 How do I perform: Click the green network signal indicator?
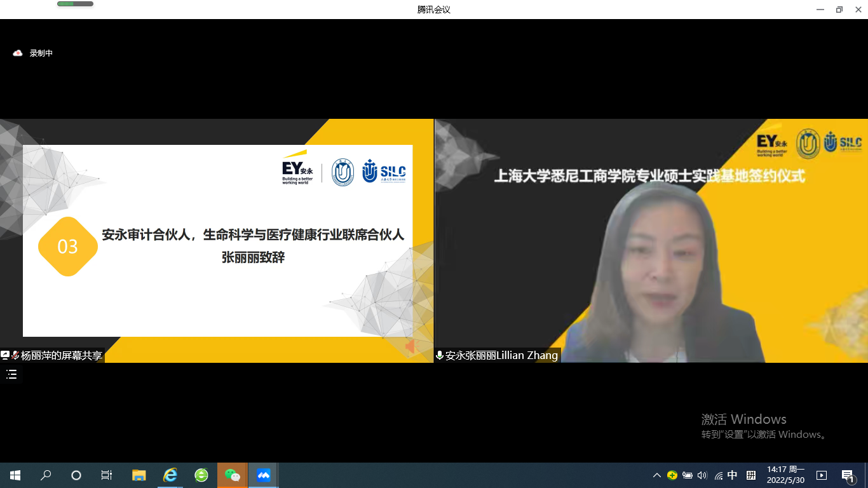[75, 4]
